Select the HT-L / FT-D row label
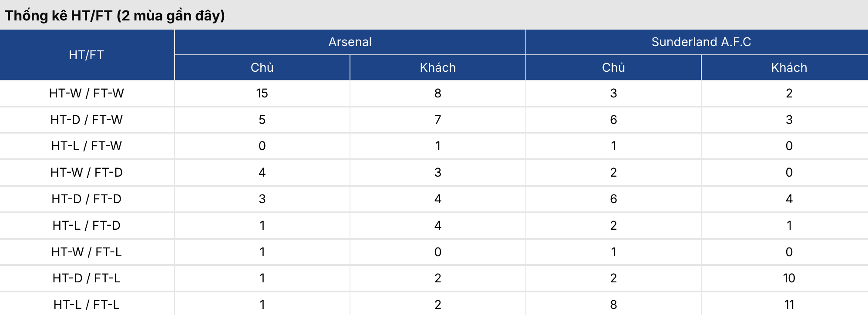This screenshot has width=868, height=315. 87,225
